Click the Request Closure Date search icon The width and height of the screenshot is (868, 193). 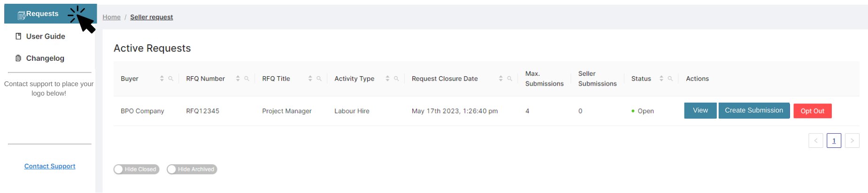click(x=510, y=79)
